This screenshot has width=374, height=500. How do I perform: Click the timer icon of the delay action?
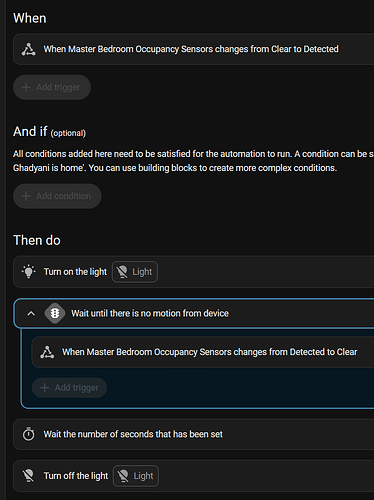(29, 434)
